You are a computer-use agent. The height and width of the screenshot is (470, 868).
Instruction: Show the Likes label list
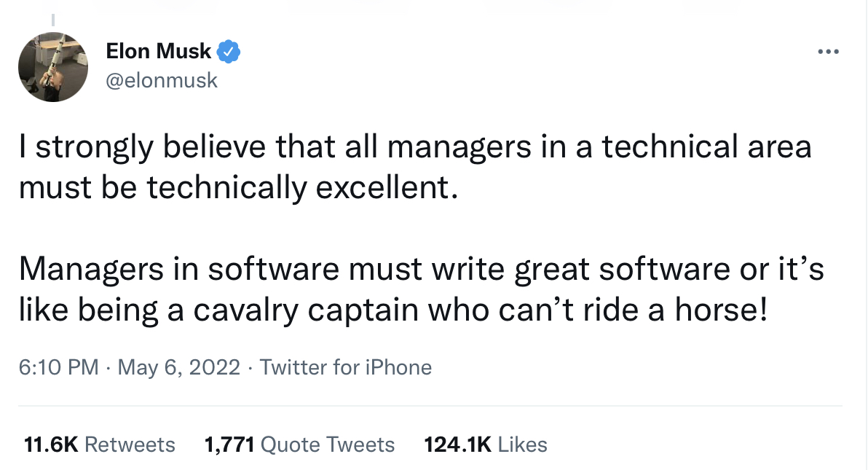point(523,444)
